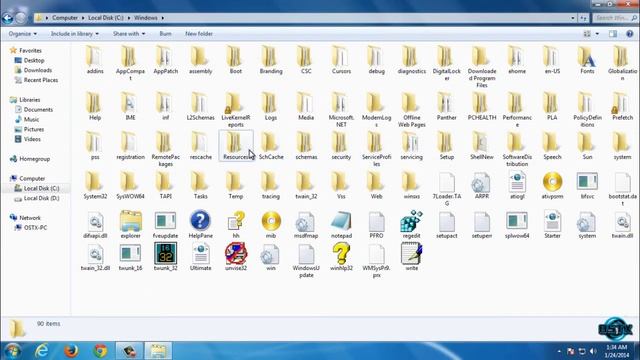Open Desktop in Favorites
Image resolution: width=640 pixels, height=360 pixels.
[34, 60]
